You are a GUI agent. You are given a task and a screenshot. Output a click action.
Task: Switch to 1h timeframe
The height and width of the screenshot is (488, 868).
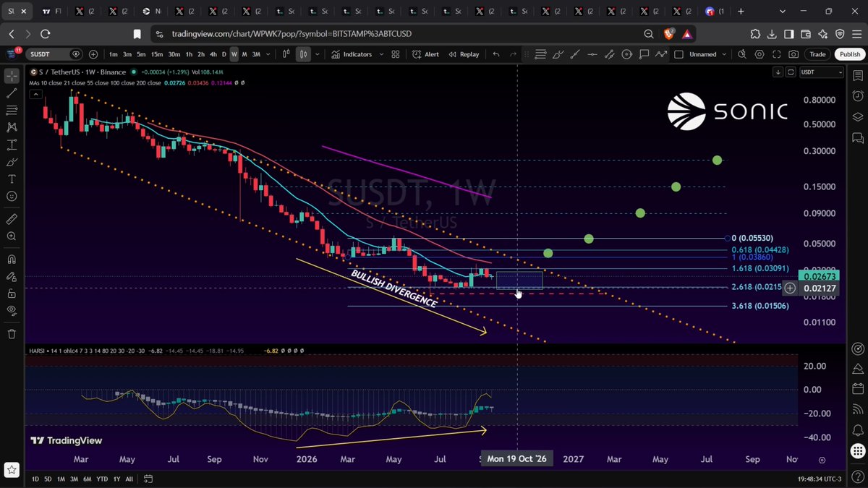(x=189, y=54)
